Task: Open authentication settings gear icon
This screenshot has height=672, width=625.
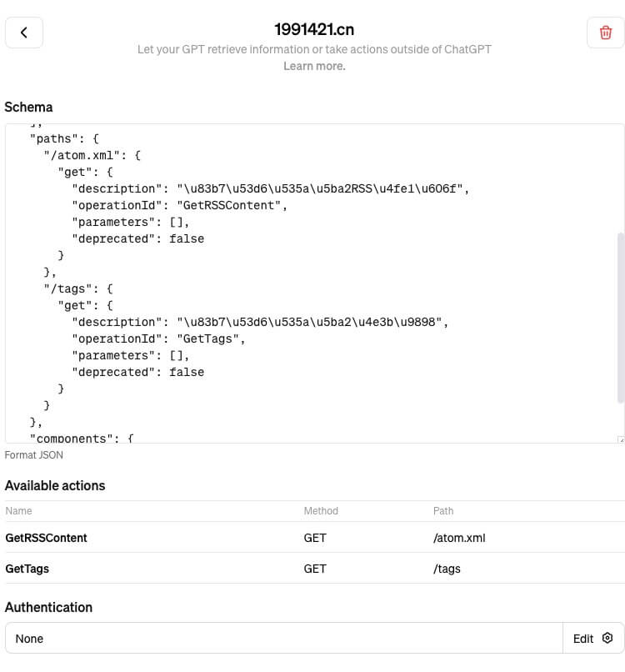Action: [x=607, y=638]
